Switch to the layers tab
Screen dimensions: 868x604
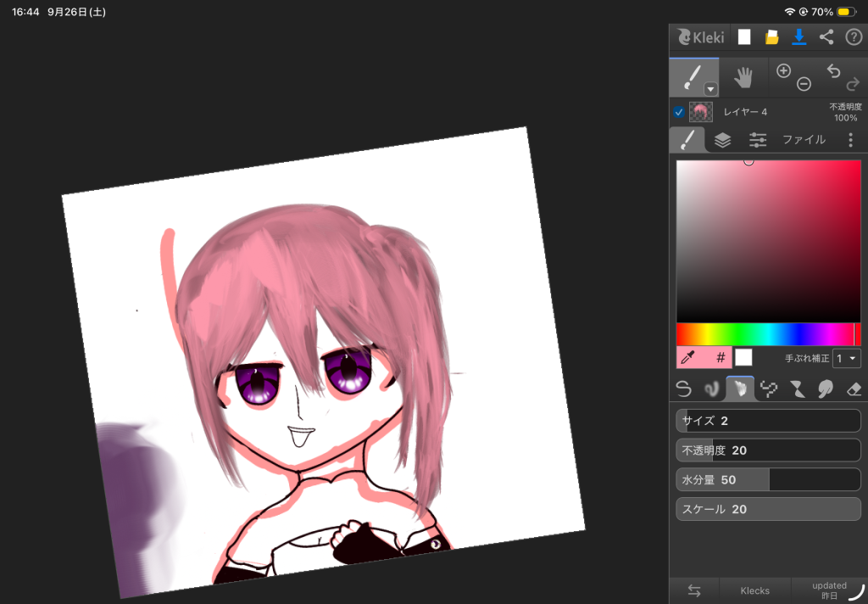(722, 140)
